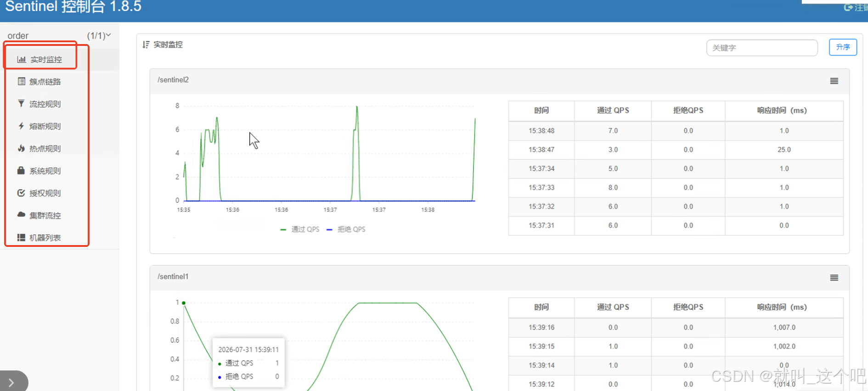Click the 热点规则 flame icon

[21, 148]
